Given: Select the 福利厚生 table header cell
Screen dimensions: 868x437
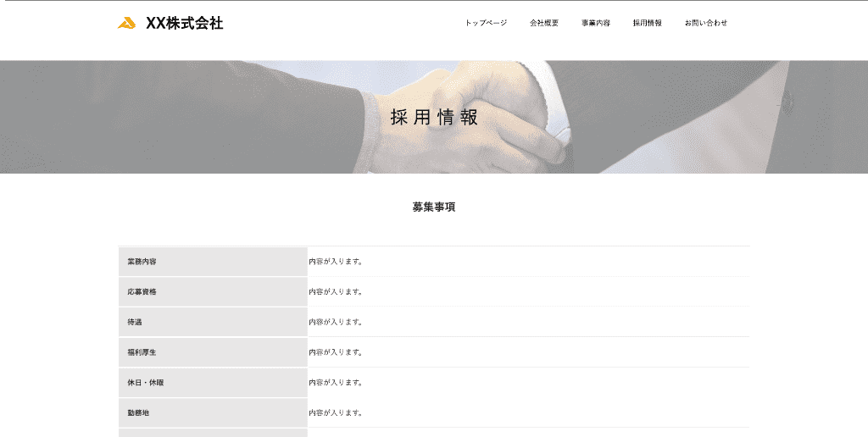Looking at the screenshot, I should point(213,352).
